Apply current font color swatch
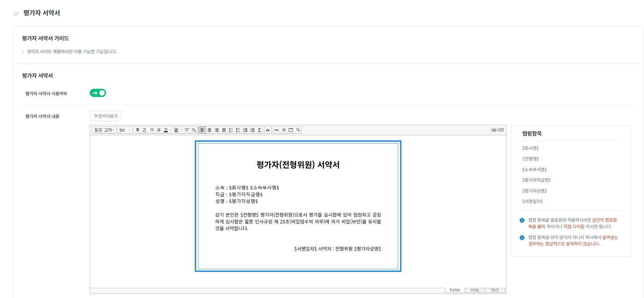This screenshot has width=644, height=298. pos(166,130)
